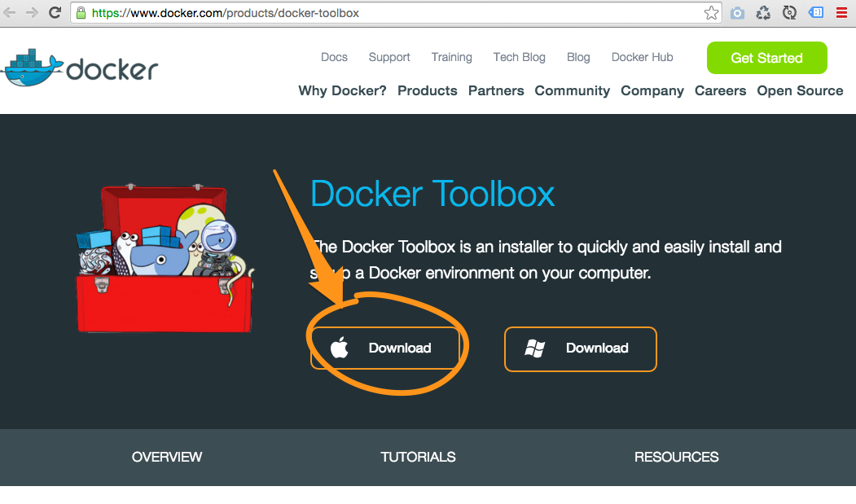Switch to the RESOURCES tab
Image resolution: width=856 pixels, height=504 pixels.
click(x=676, y=457)
